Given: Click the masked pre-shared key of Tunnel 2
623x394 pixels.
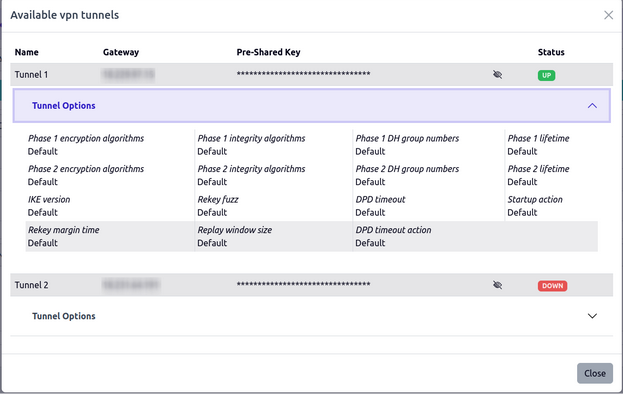Looking at the screenshot, I should click(304, 284).
